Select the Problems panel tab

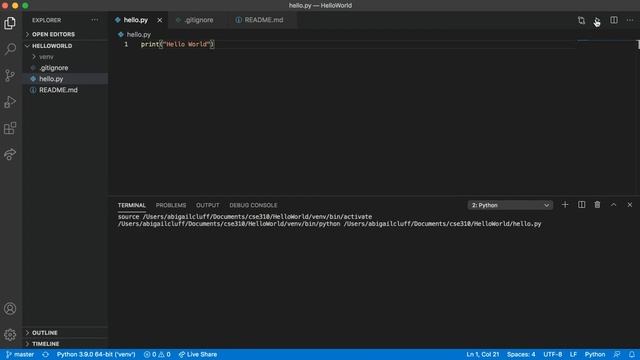[171, 205]
